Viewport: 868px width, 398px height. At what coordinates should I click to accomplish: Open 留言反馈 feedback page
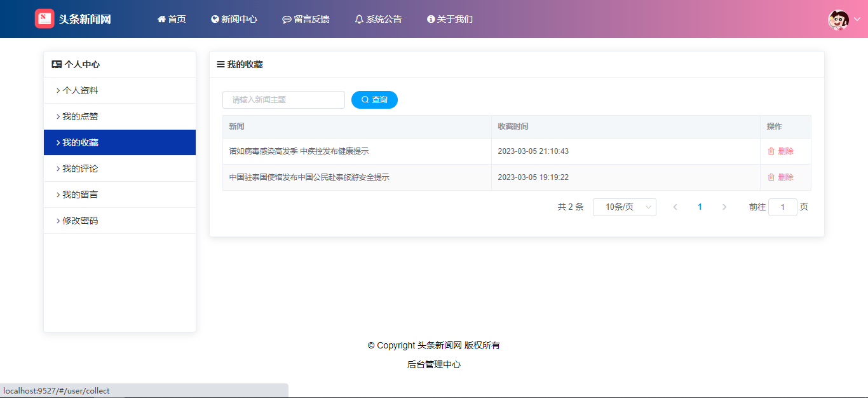tap(306, 19)
